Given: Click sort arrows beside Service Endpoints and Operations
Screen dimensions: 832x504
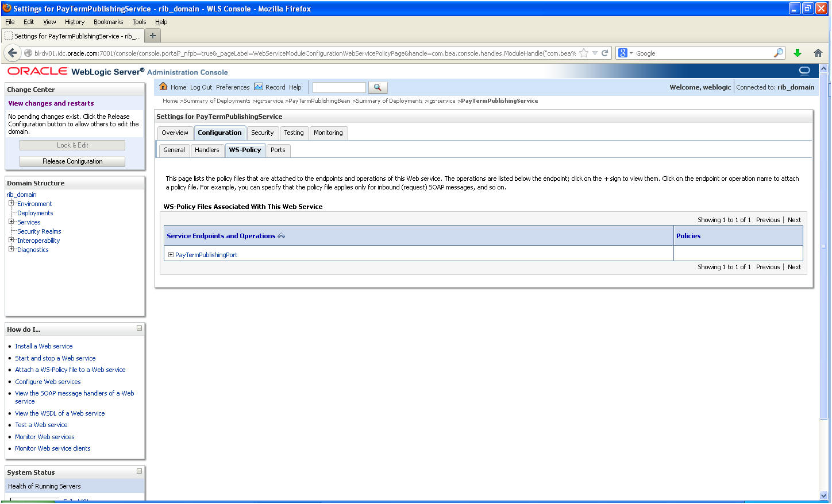Looking at the screenshot, I should pos(282,236).
